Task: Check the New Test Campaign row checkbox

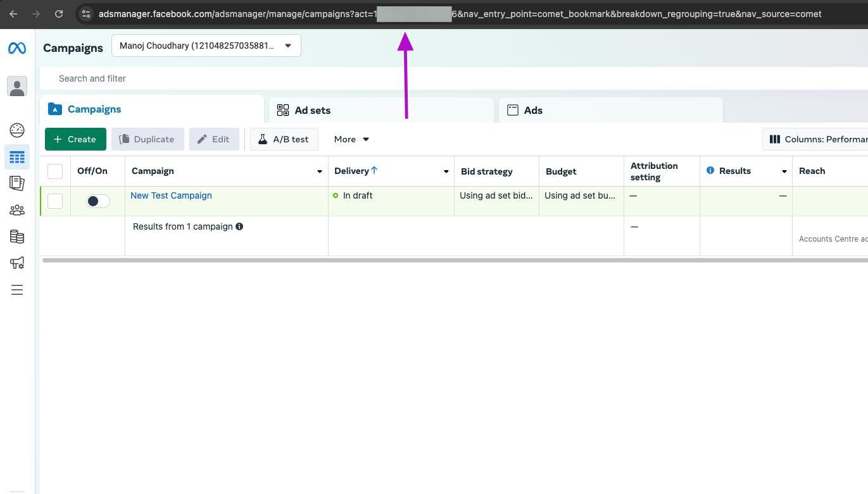Action: coord(55,201)
